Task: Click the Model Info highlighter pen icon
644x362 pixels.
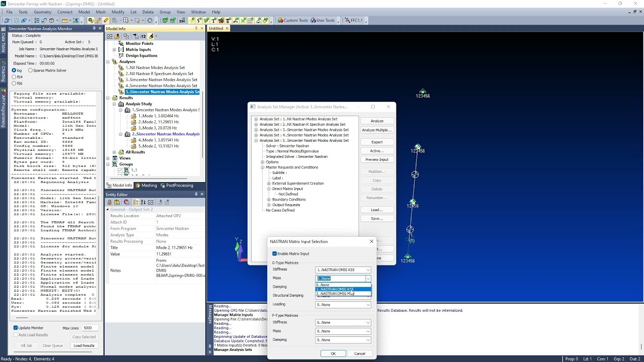Action: pyautogui.click(x=151, y=36)
